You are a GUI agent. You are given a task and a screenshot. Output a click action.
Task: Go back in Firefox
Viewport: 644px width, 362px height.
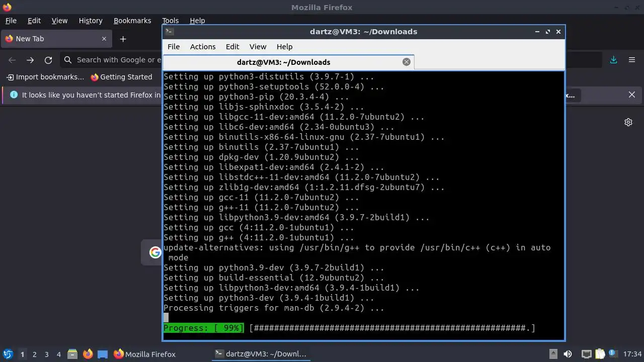pos(12,60)
